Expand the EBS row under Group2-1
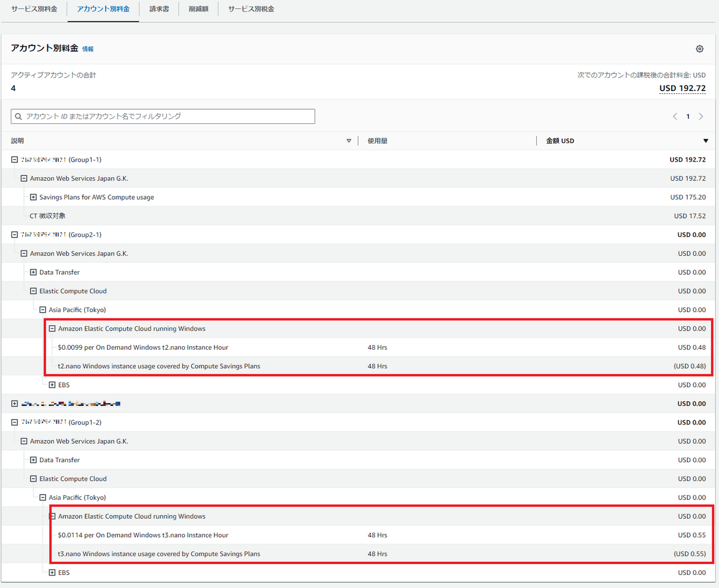Viewport: 719px width, 588px height. click(x=52, y=384)
